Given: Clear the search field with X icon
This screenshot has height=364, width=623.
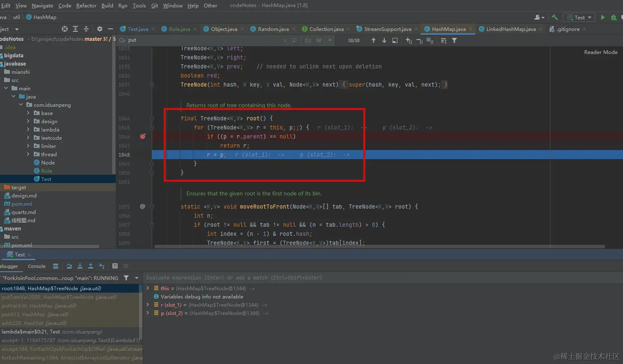Looking at the screenshot, I should [x=285, y=40].
